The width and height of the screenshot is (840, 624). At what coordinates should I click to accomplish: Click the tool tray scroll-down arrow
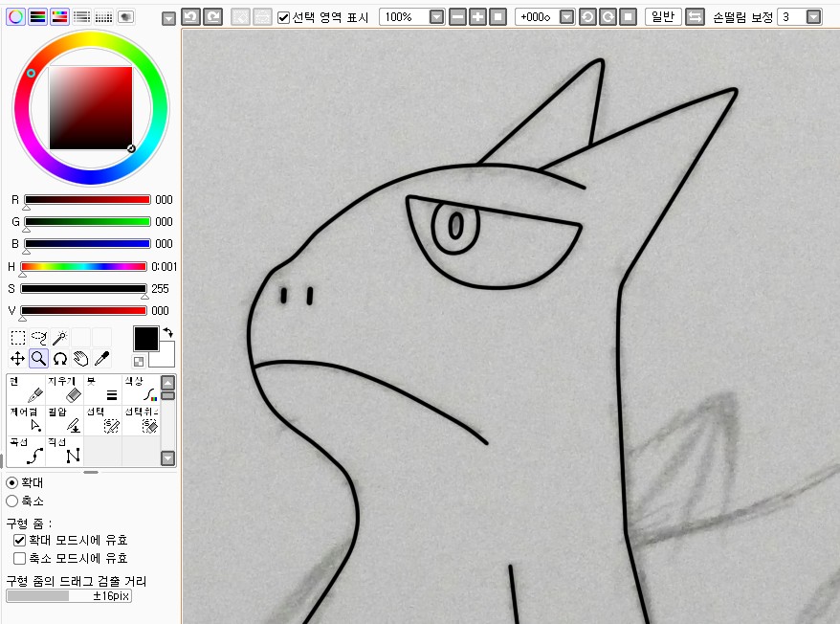167,458
